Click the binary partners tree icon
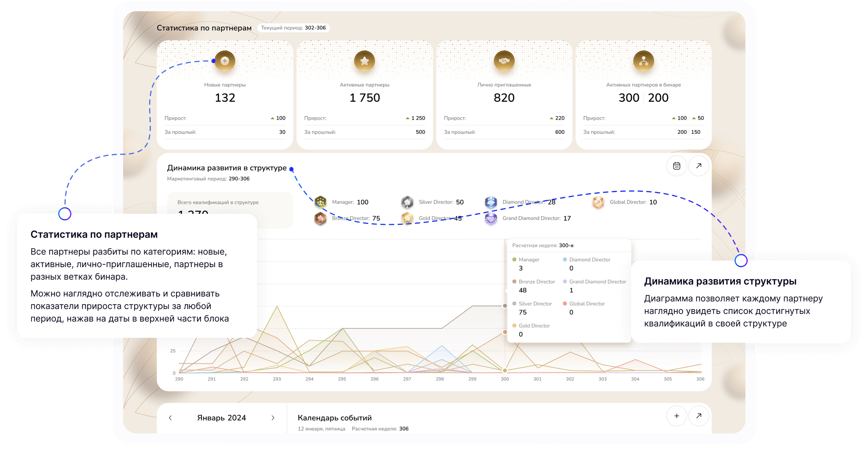 [643, 61]
